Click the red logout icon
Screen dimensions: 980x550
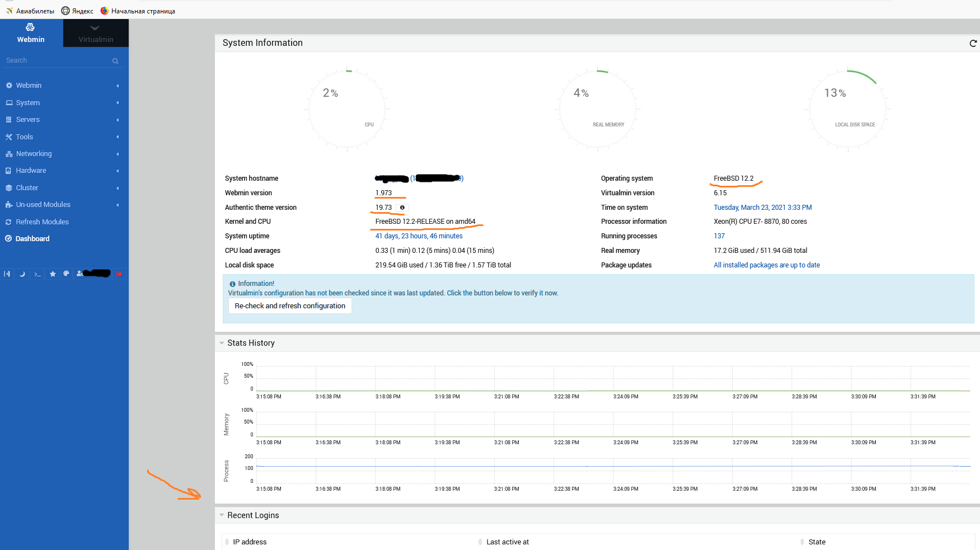pos(119,274)
